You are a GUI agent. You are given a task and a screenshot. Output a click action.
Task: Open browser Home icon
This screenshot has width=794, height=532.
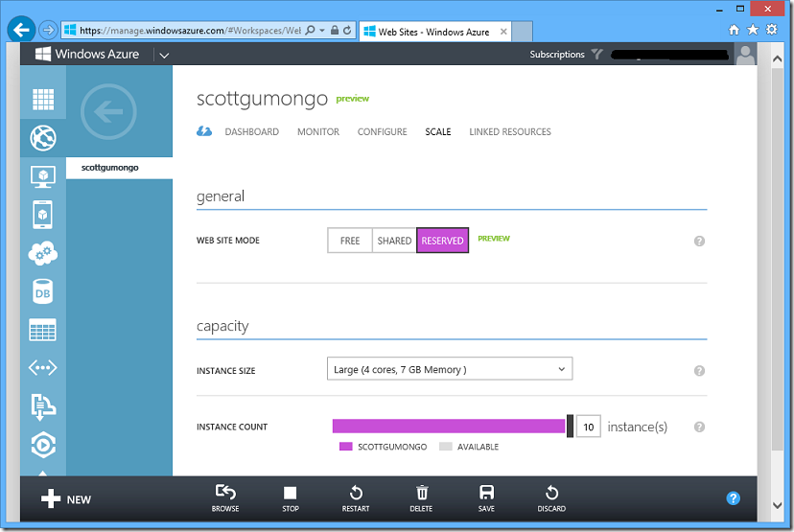(734, 30)
